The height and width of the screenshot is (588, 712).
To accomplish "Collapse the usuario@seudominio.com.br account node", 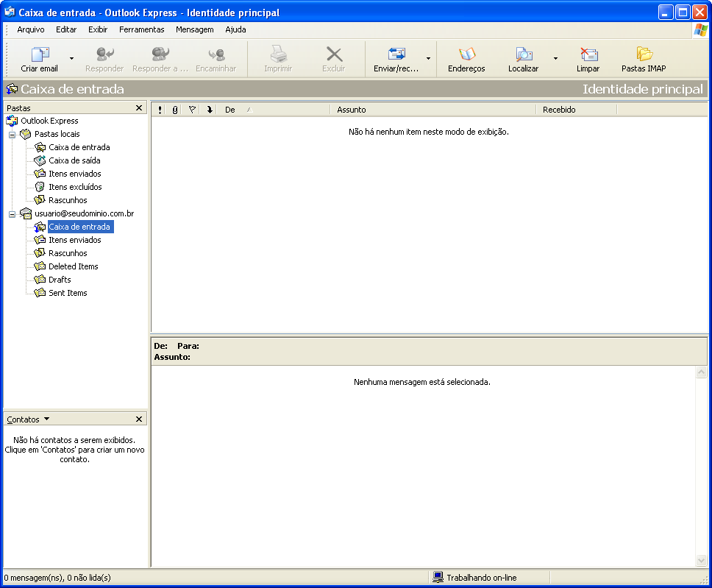I will [x=12, y=213].
